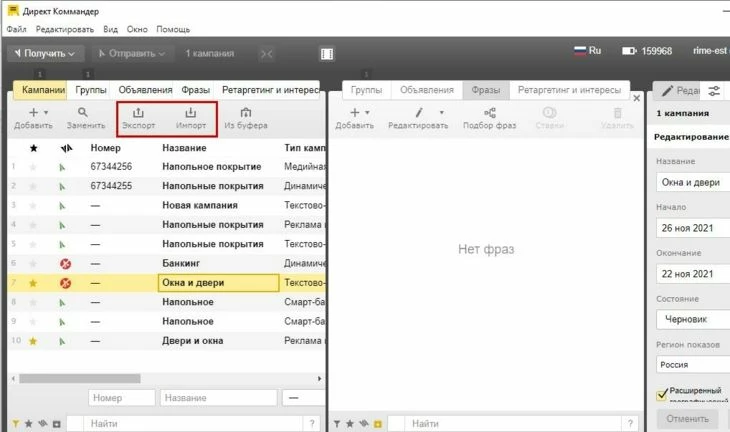Click the Edit (Редактировать) pencil icon

419,113
